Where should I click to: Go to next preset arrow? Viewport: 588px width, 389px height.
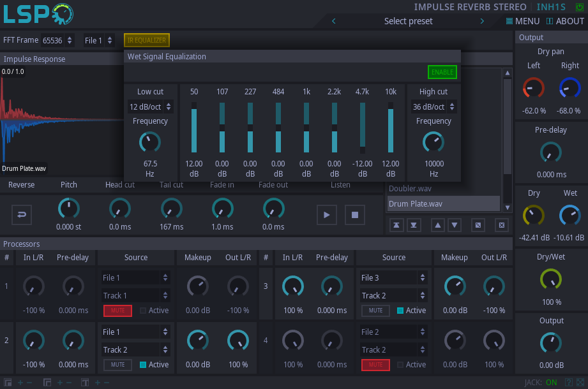(x=482, y=21)
